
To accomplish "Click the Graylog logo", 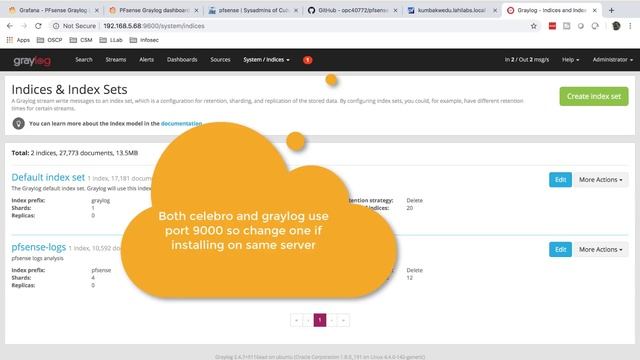I will tap(32, 61).
